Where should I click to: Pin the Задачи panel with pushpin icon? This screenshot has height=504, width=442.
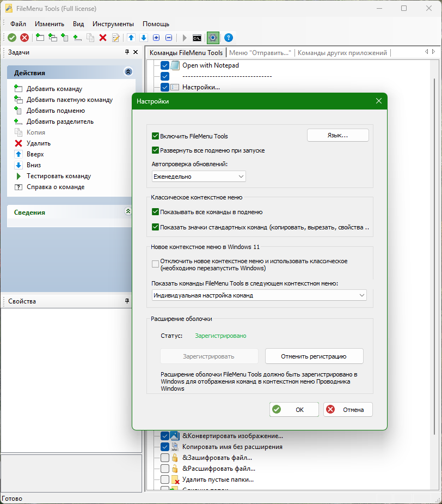[x=127, y=52]
